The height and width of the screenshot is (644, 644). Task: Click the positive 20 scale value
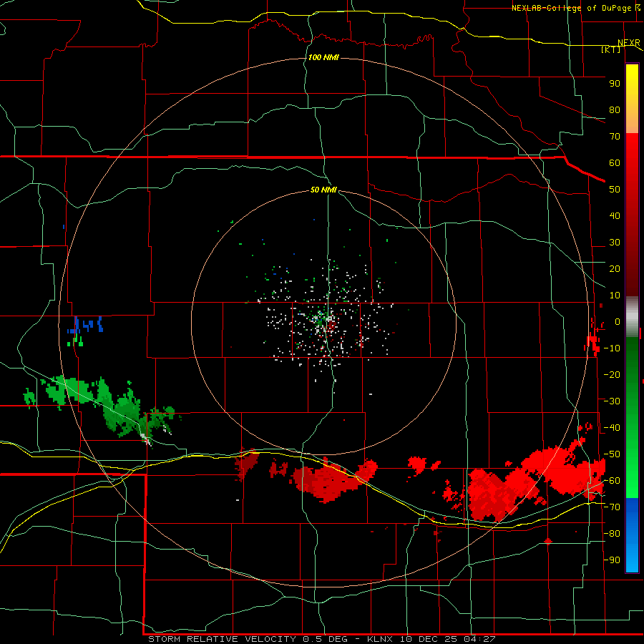(615, 268)
